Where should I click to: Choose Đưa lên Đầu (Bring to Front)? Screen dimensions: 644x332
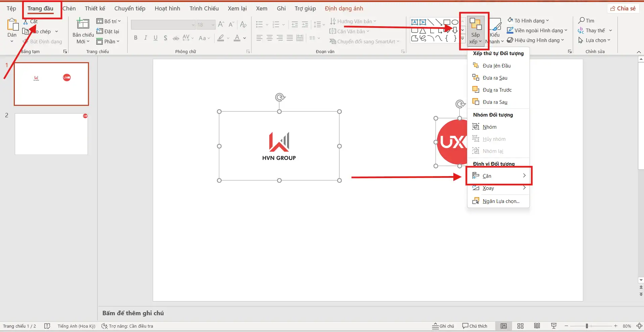click(498, 66)
